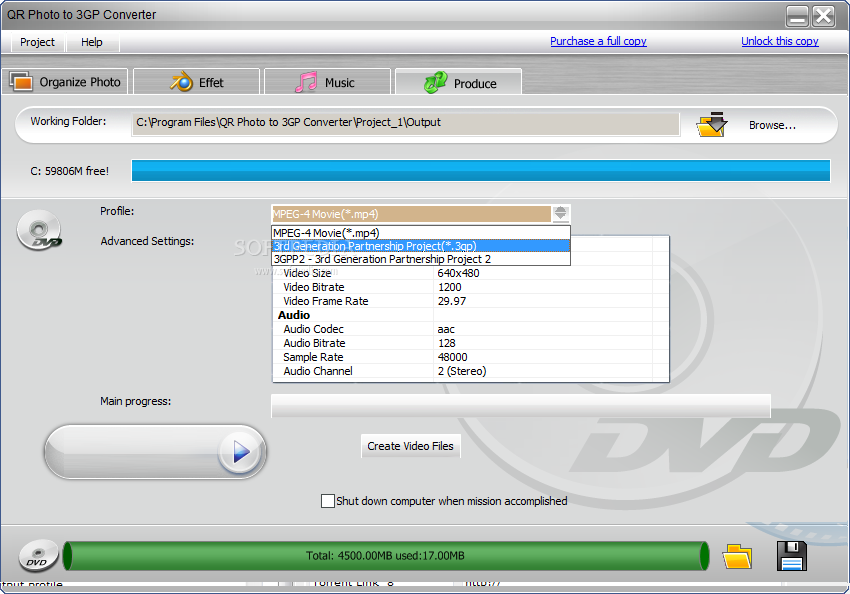Click the Audio Channel value 2 (Stereo)
The height and width of the screenshot is (594, 850).
(462, 372)
